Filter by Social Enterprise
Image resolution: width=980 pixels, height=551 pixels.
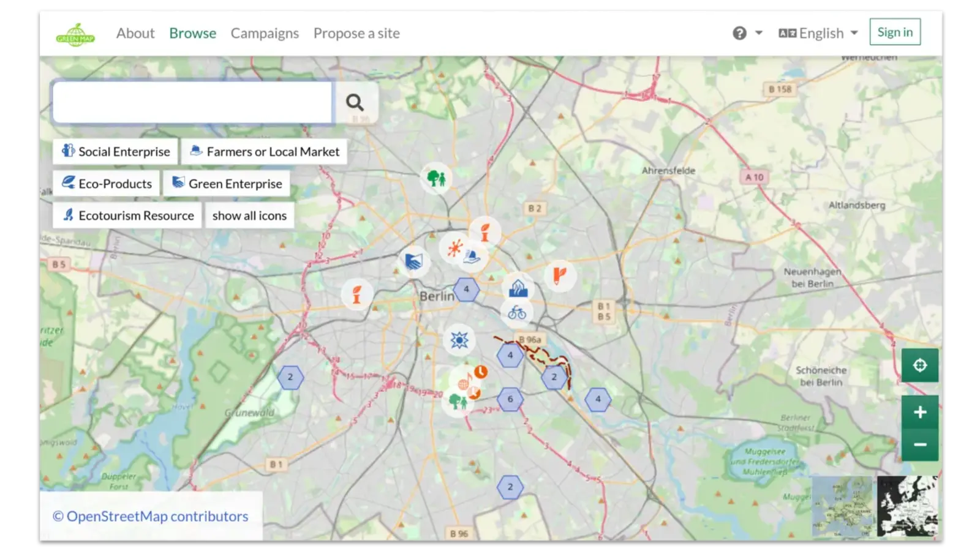pos(116,152)
